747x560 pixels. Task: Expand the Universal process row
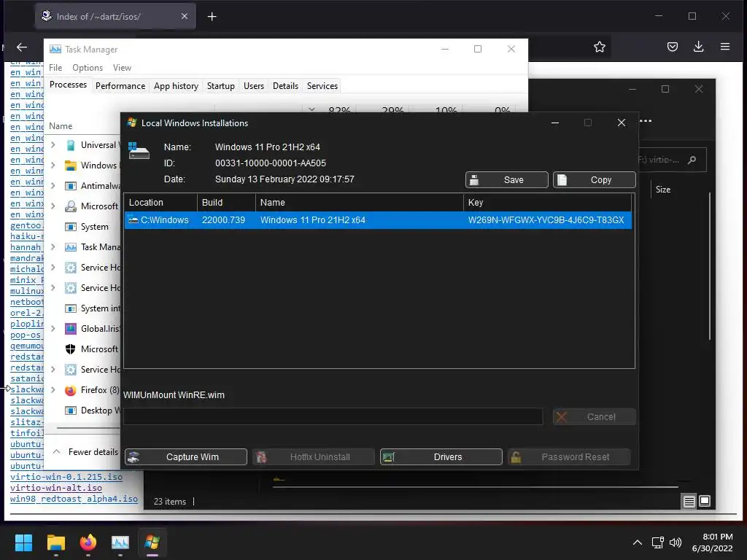coord(53,145)
